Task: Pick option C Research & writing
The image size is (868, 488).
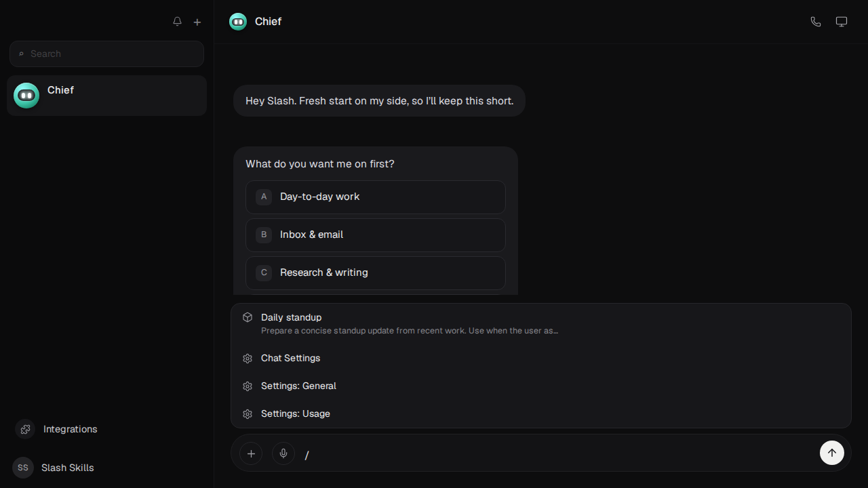Action: coord(376,272)
